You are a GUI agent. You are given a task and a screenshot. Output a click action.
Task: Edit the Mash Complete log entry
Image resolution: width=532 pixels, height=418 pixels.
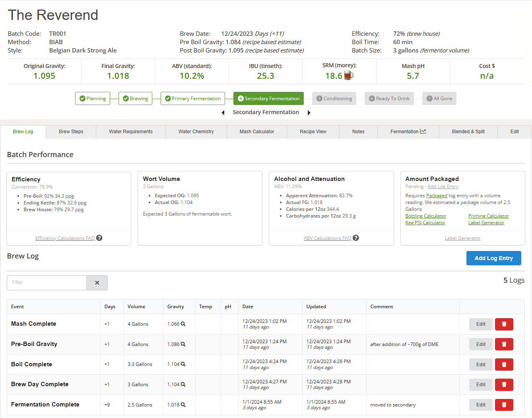[481, 324]
